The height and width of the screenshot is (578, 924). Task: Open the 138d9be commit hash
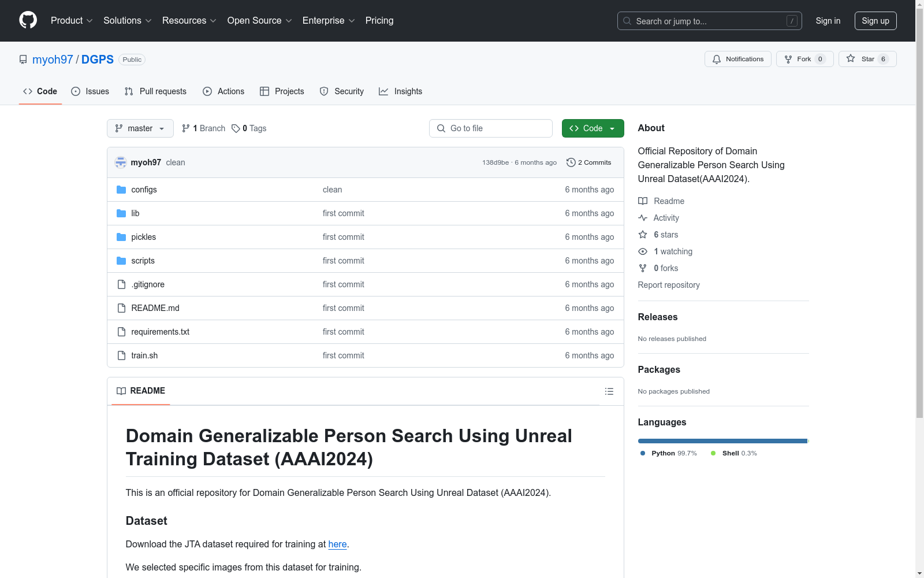tap(495, 162)
